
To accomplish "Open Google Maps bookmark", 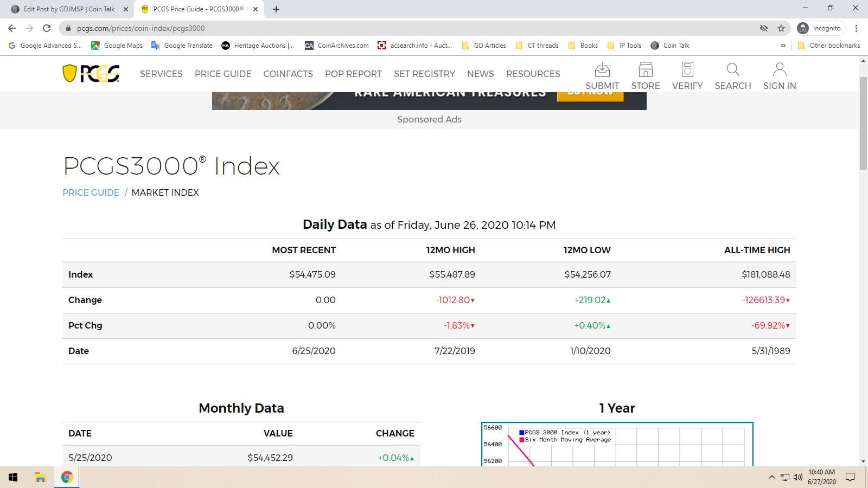I will click(x=117, y=46).
